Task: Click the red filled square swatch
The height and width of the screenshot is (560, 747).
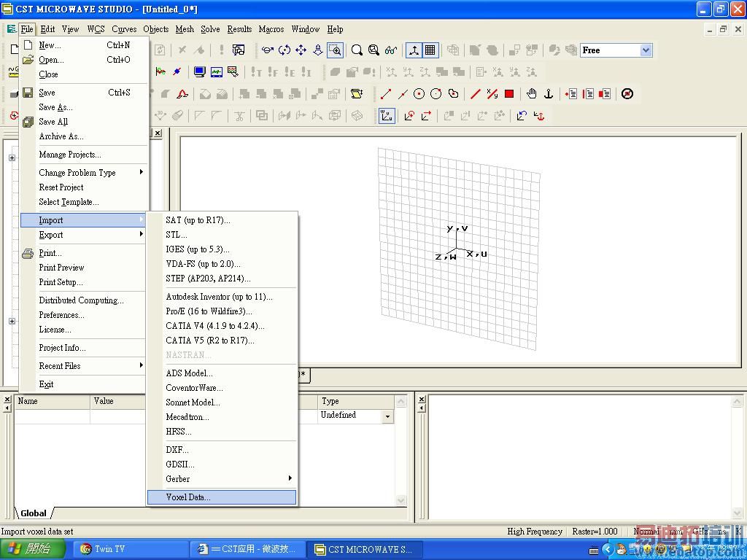Action: click(x=509, y=93)
